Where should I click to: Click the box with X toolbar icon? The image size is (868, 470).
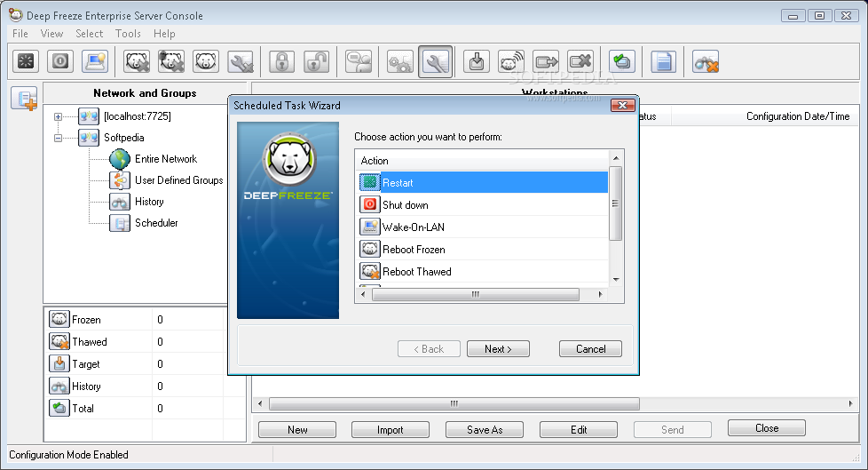580,61
